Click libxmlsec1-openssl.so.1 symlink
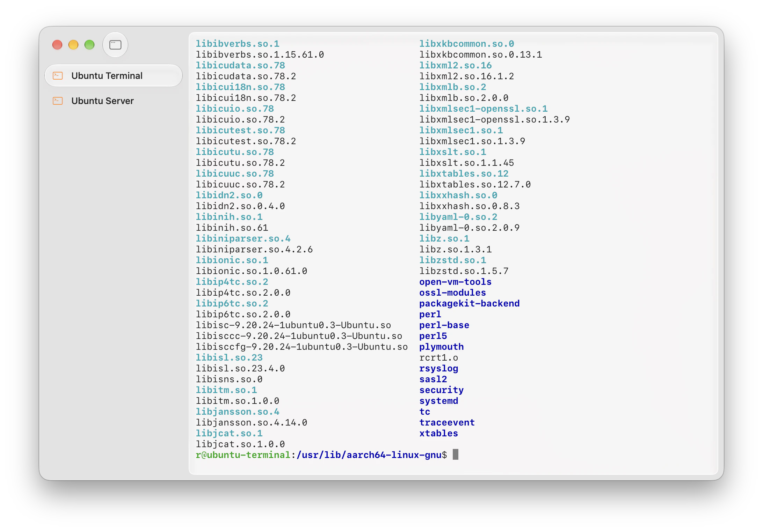The height and width of the screenshot is (532, 763). (x=484, y=109)
